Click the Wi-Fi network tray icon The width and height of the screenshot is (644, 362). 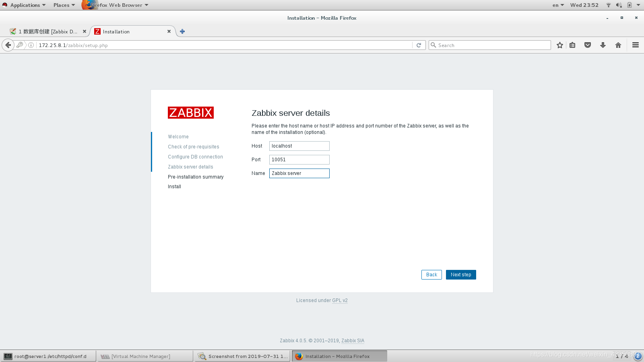609,5
